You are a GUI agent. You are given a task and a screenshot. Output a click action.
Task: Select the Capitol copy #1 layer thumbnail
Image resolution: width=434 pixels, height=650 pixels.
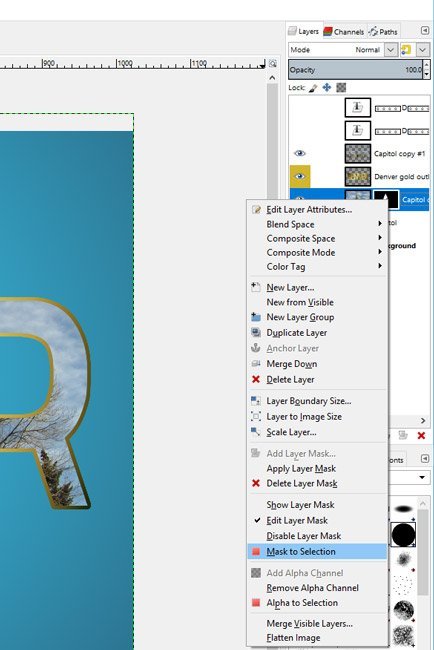pos(358,153)
